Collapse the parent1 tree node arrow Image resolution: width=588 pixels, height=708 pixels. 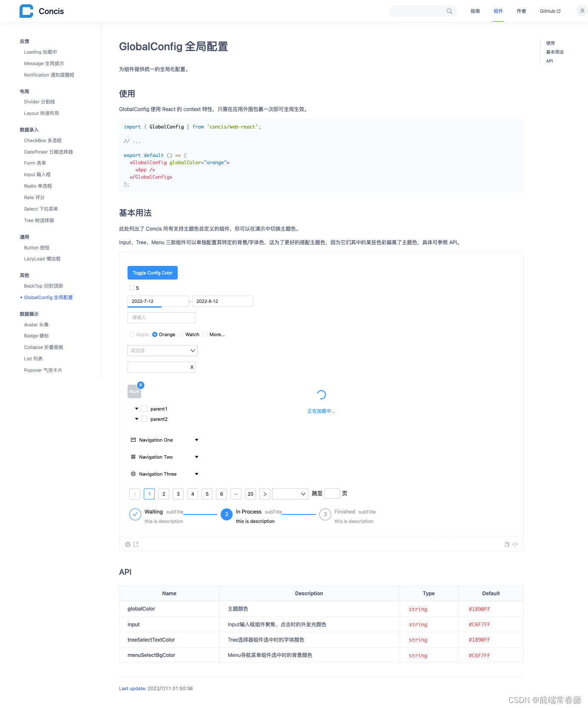click(x=136, y=409)
